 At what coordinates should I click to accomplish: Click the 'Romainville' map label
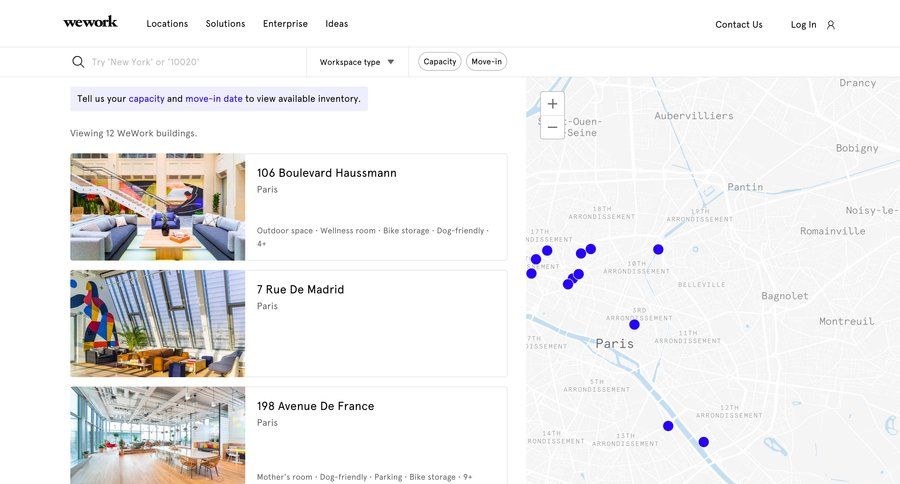(833, 231)
